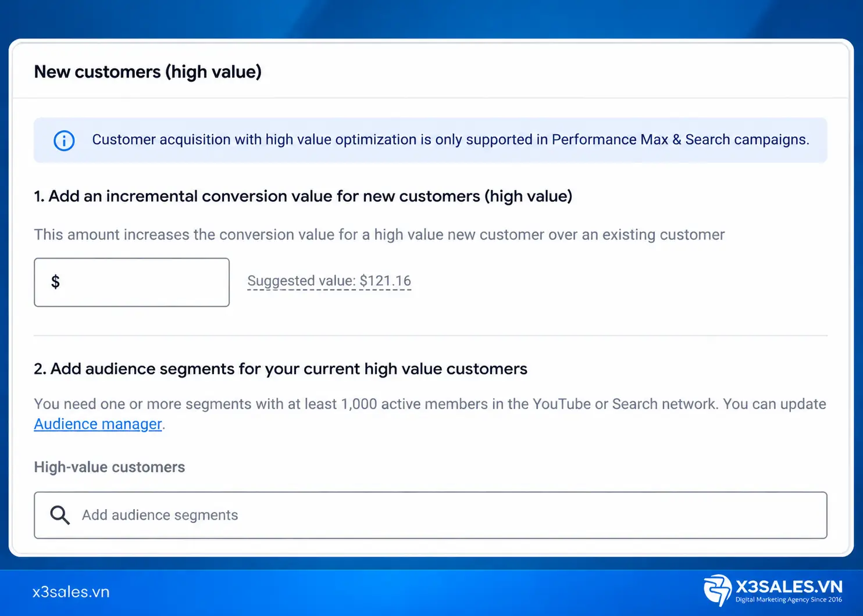This screenshot has width=863, height=616.
Task: Click the Suggested value: $121.16 text
Action: click(329, 281)
